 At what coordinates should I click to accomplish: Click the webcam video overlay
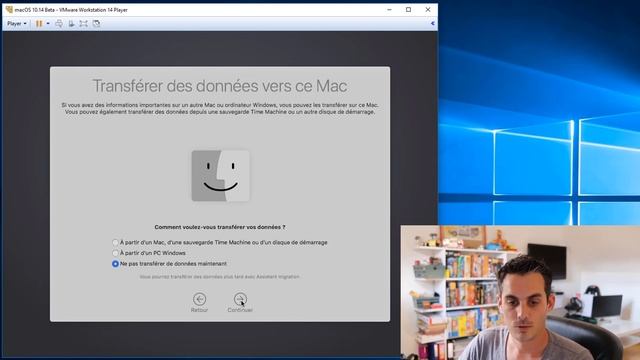[x=520, y=292]
